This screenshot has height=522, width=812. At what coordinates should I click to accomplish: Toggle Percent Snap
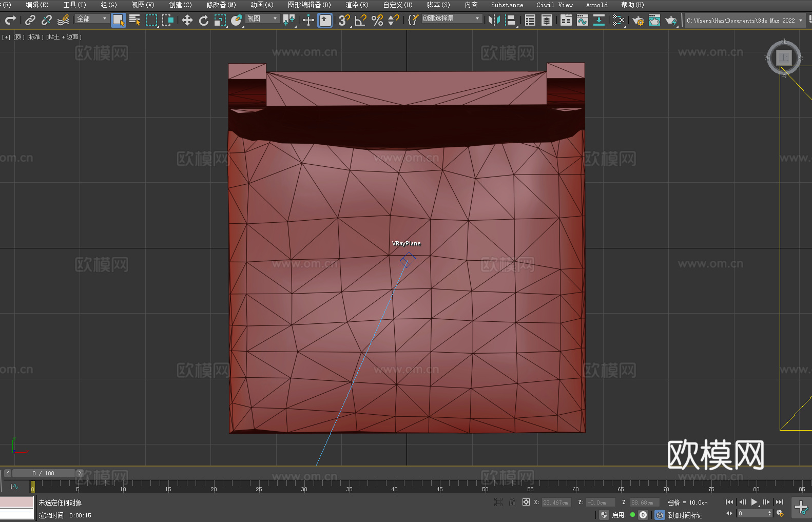pyautogui.click(x=377, y=20)
